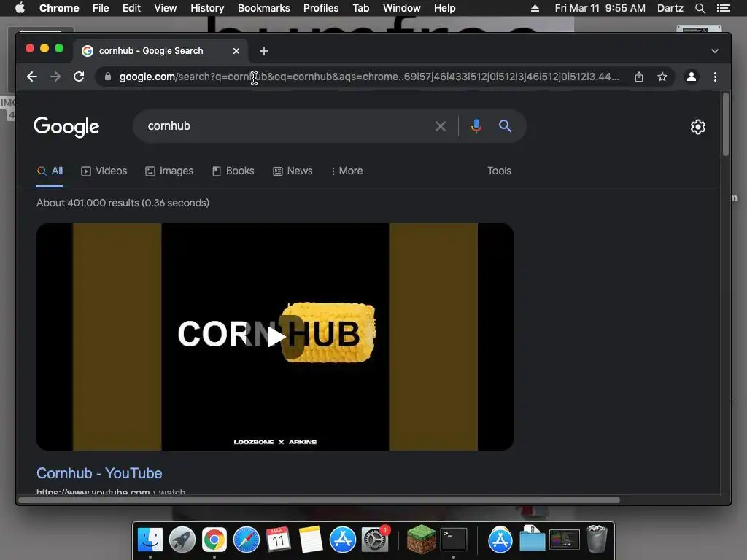Open Chrome's three-dot menu
The image size is (747, 560).
pos(715,77)
